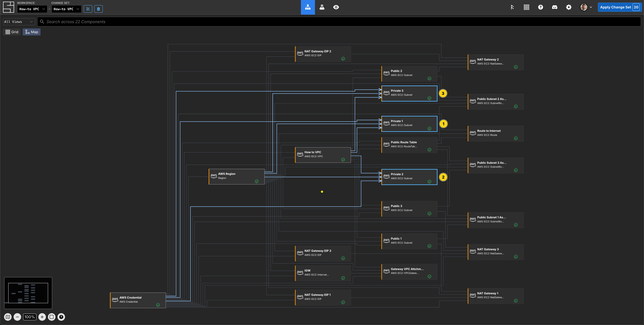644x325 pixels.
Task: Click the qualification check icon on AWS Region
Action: coord(257,181)
